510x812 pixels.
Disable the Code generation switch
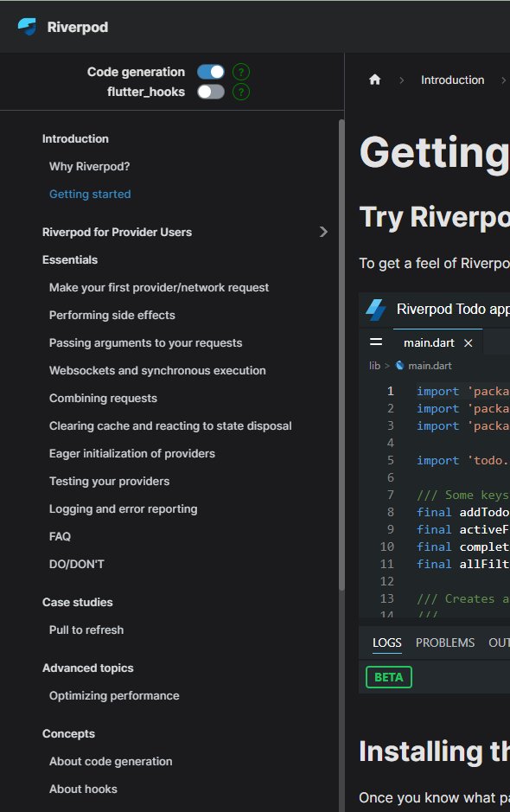(211, 72)
